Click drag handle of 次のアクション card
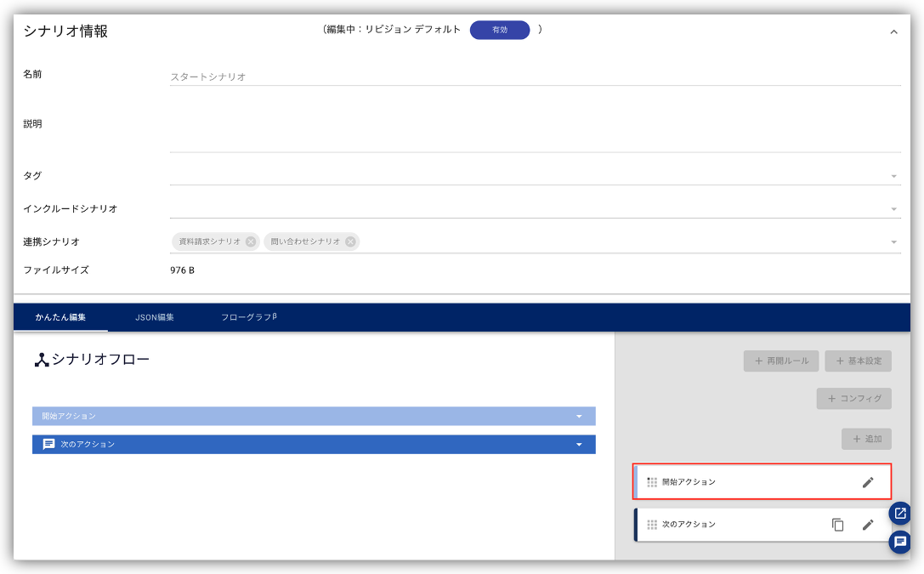The image size is (924, 574). [652, 525]
